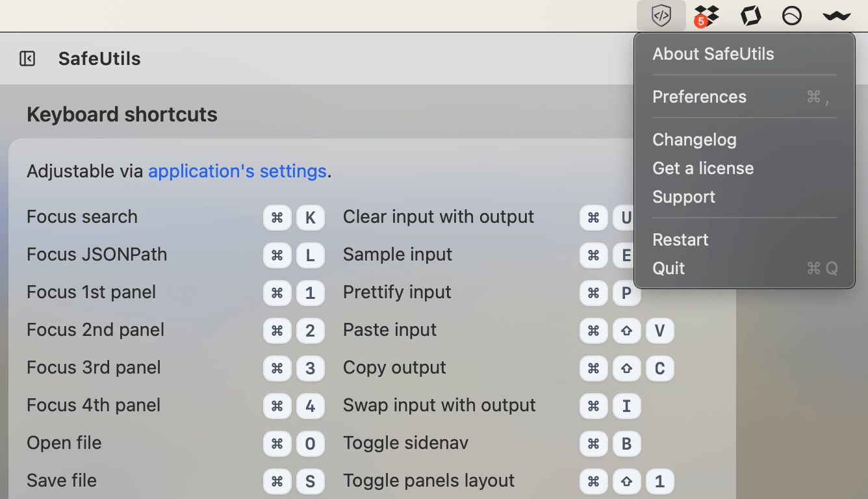This screenshot has height=499, width=868.
Task: Click the SafeUtils shield menu bar icon
Action: click(x=661, y=16)
